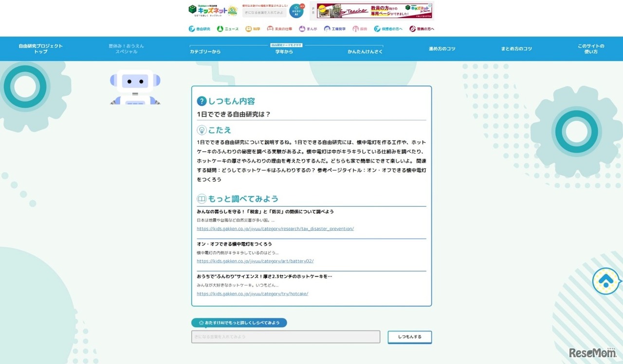Select the カテゴリーから tab

point(205,52)
